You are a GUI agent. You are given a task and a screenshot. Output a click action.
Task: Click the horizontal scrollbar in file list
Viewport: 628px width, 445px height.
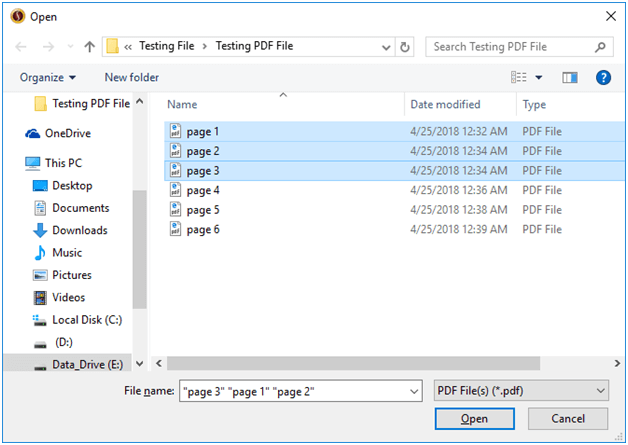pos(350,363)
